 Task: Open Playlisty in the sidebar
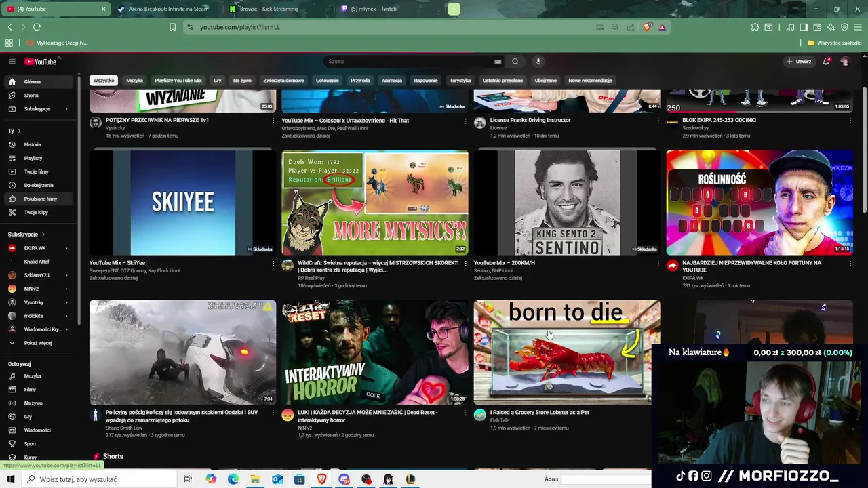point(39,158)
